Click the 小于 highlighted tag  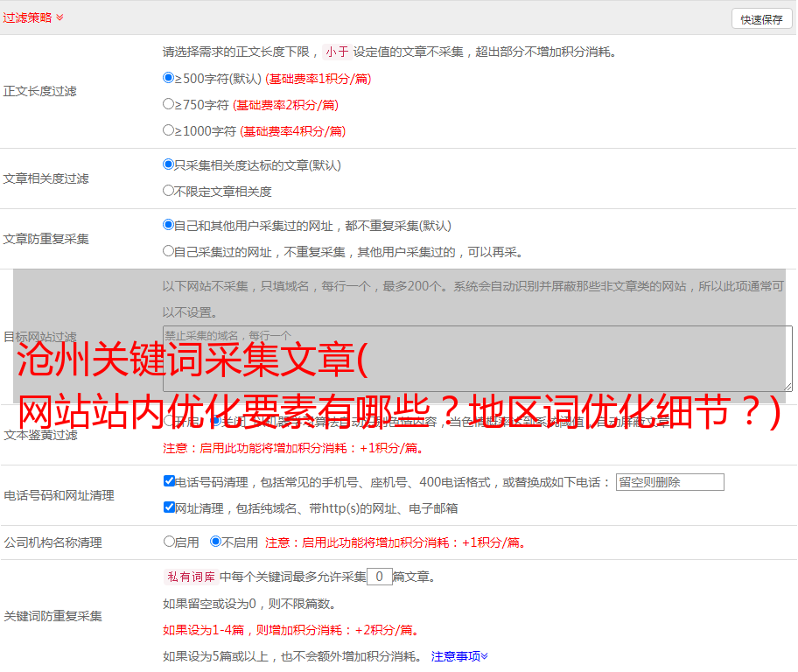(x=338, y=52)
